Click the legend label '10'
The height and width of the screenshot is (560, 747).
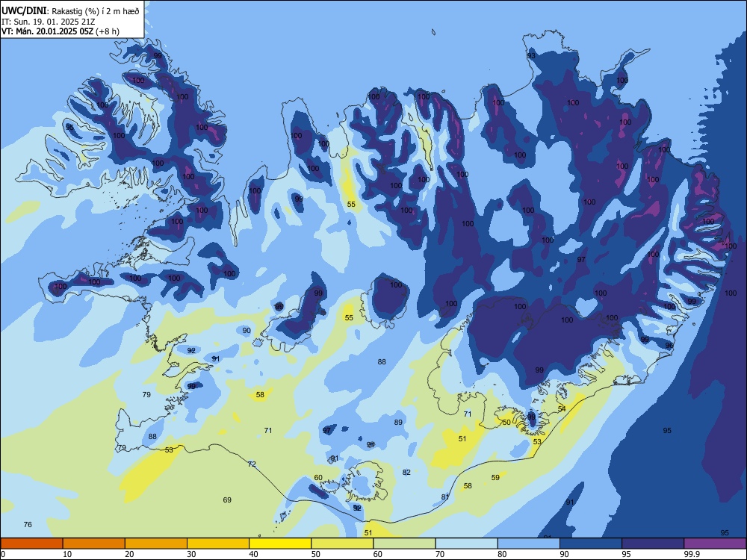[67, 554]
